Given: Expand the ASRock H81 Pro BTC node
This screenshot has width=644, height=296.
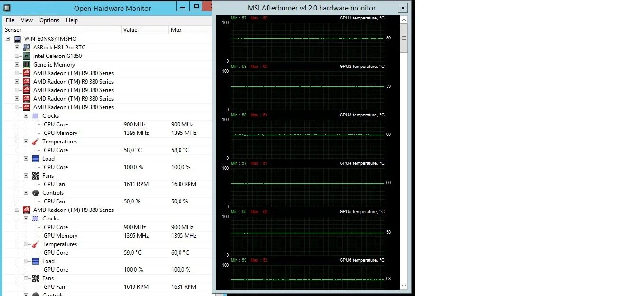Looking at the screenshot, I should 17,48.
